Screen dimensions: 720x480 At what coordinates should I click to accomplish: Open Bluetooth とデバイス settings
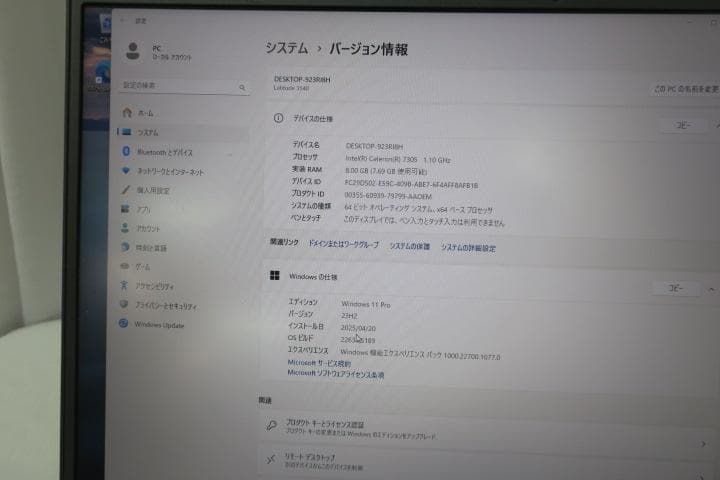[x=165, y=152]
